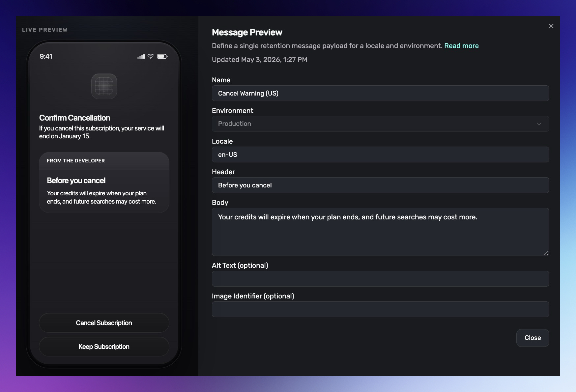This screenshot has width=576, height=392.
Task: Click the 'Message Preview' title
Action: coord(247,32)
